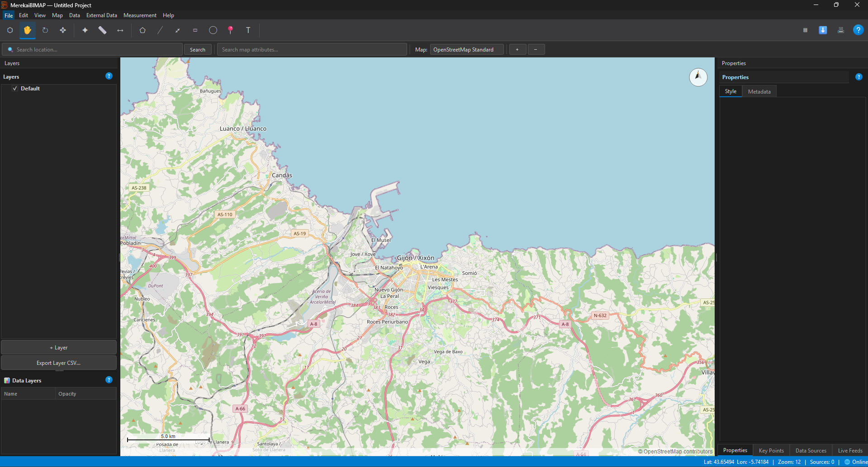Click the printer icon in toolbar

[840, 30]
